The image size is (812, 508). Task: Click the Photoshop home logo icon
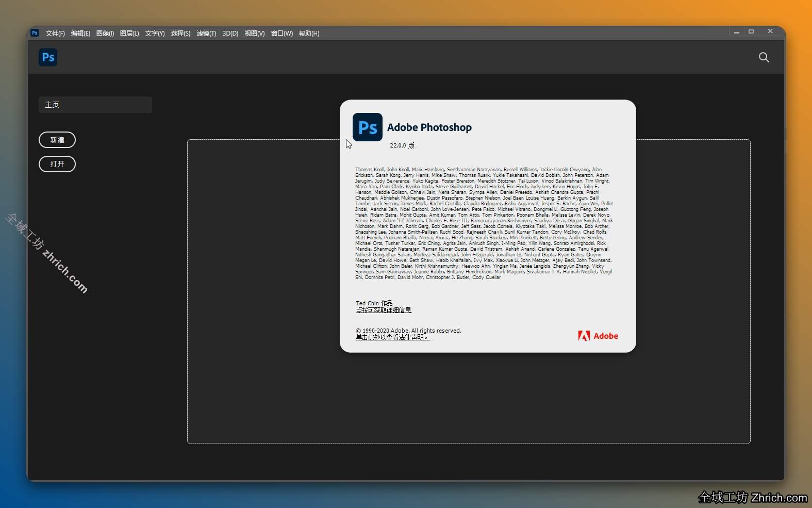click(48, 57)
